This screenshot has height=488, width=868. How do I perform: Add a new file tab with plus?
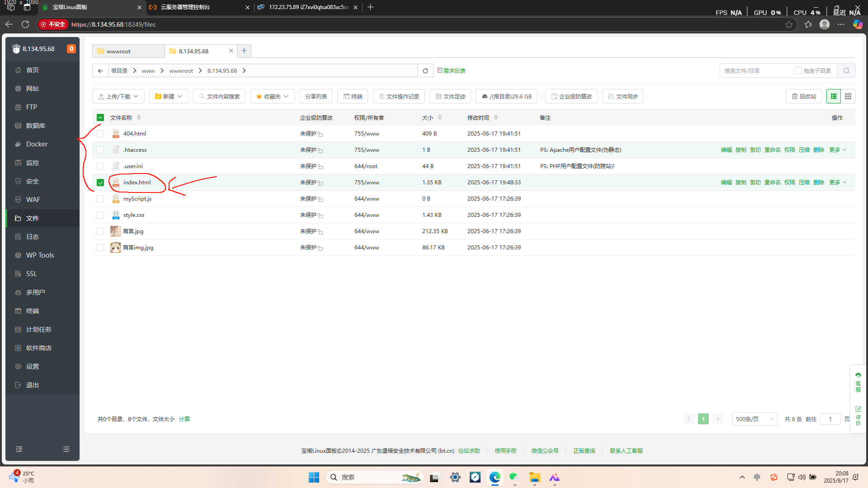click(244, 51)
